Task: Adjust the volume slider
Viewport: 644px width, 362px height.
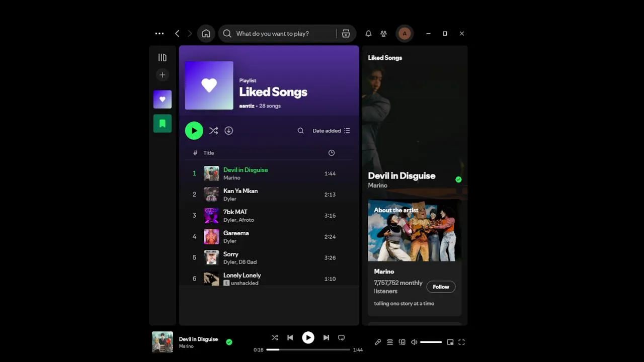Action: (x=431, y=342)
